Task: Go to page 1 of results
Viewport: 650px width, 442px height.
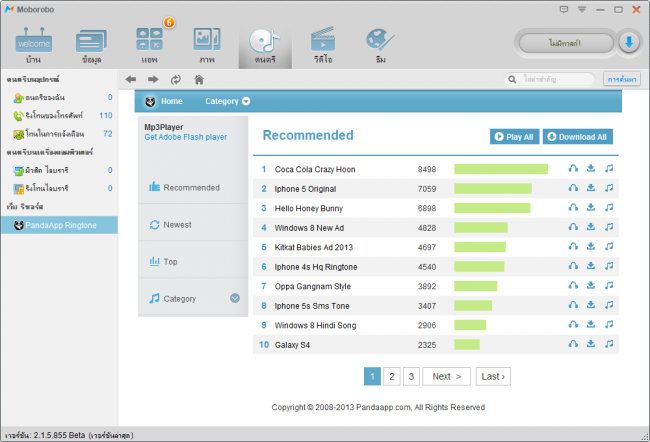Action: [372, 376]
